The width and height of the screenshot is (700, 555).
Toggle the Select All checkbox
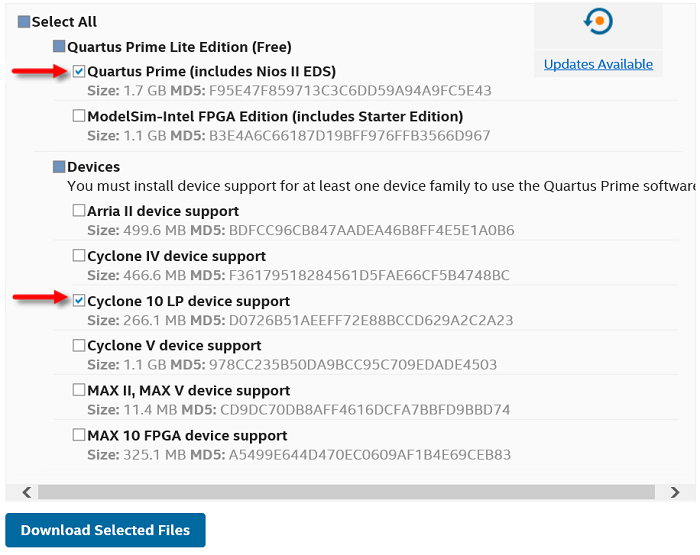[x=24, y=21]
